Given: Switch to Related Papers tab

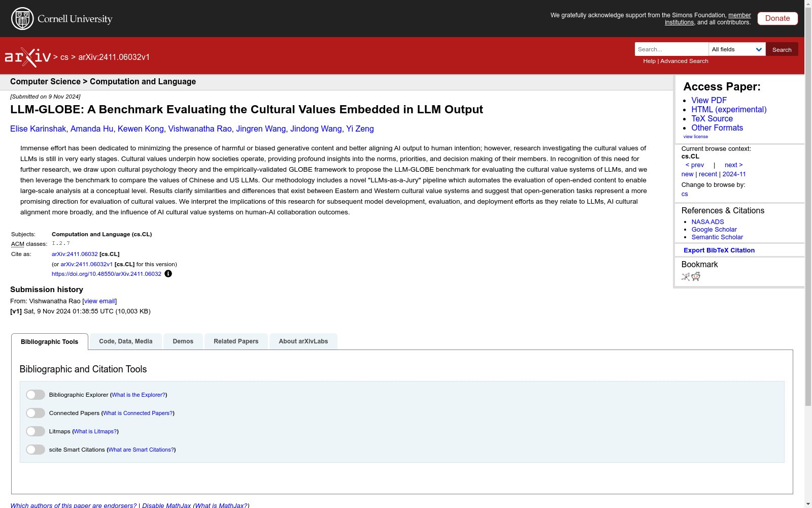Looking at the screenshot, I should 236,341.
